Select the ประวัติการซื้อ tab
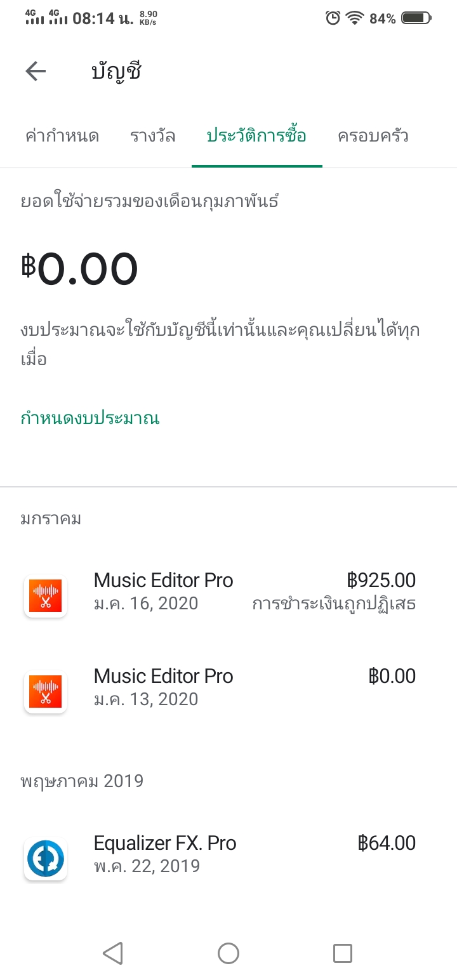457x980 pixels. (256, 136)
